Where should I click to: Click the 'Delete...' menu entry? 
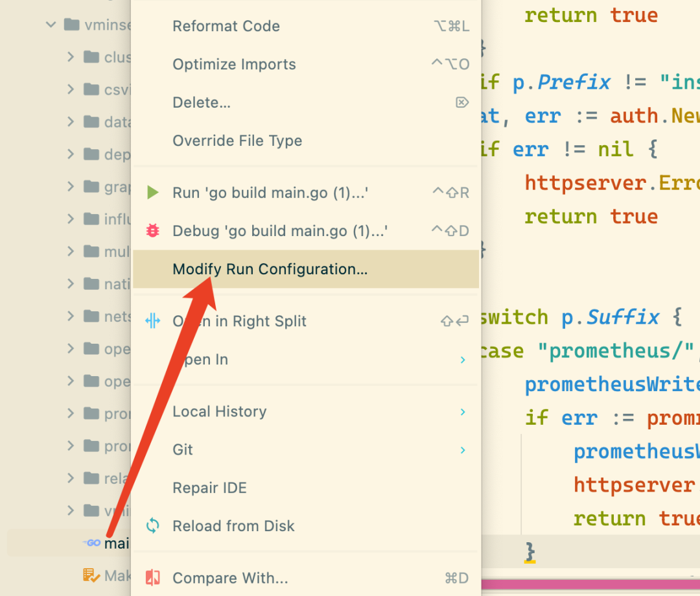point(201,102)
